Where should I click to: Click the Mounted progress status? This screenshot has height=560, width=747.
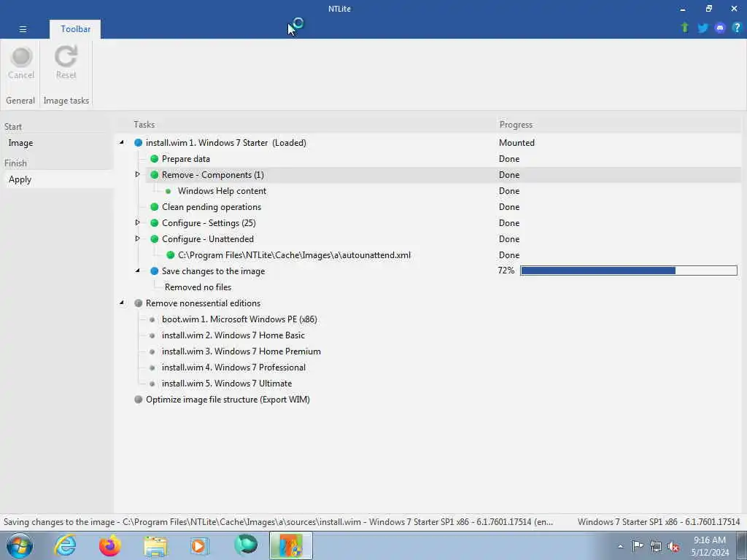[x=516, y=143]
